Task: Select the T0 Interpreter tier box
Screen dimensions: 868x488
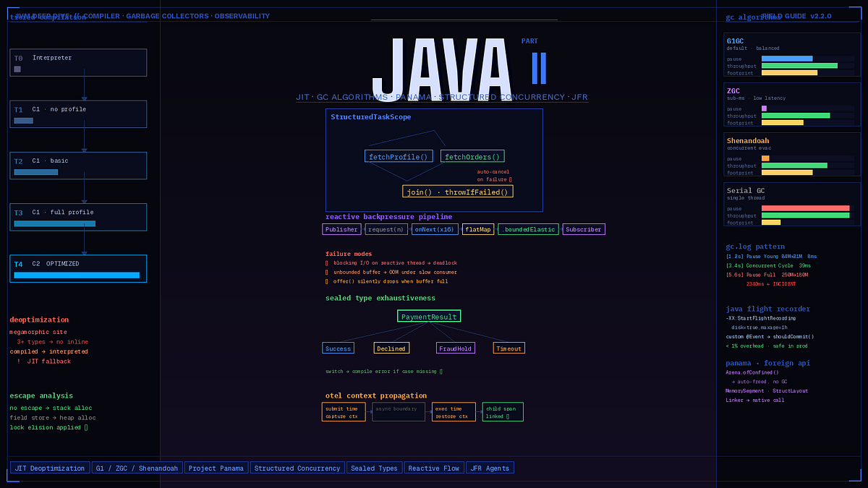Action: (78, 62)
